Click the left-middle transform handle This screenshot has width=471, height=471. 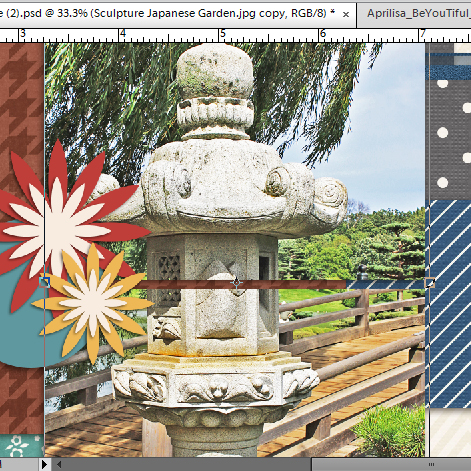(x=45, y=283)
